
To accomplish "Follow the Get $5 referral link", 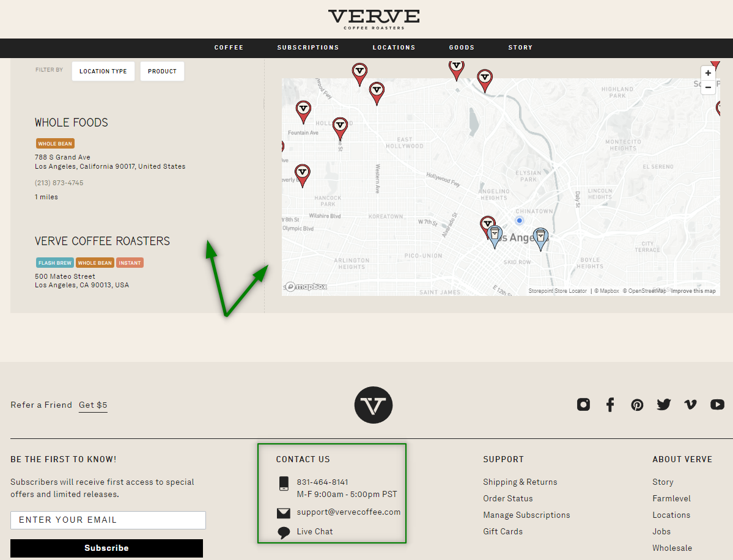I will (93, 405).
